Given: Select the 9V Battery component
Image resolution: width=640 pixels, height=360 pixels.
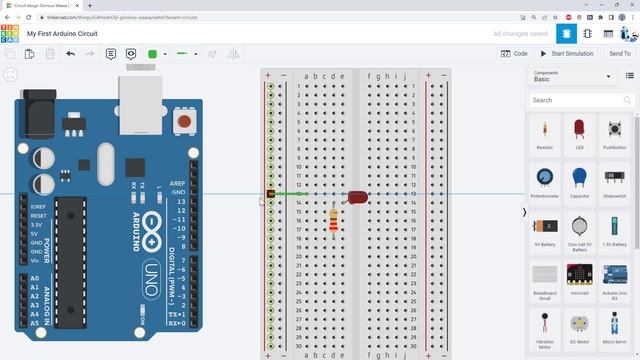Looking at the screenshot, I should pyautogui.click(x=544, y=231).
